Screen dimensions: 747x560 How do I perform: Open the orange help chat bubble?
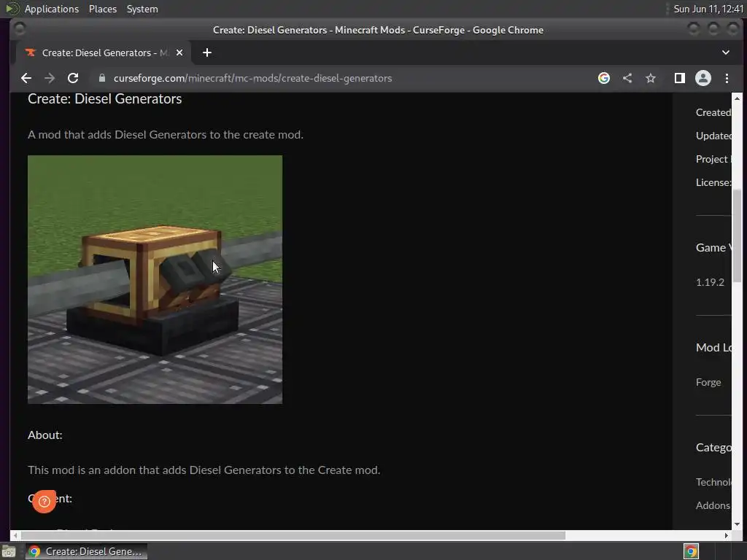click(44, 502)
